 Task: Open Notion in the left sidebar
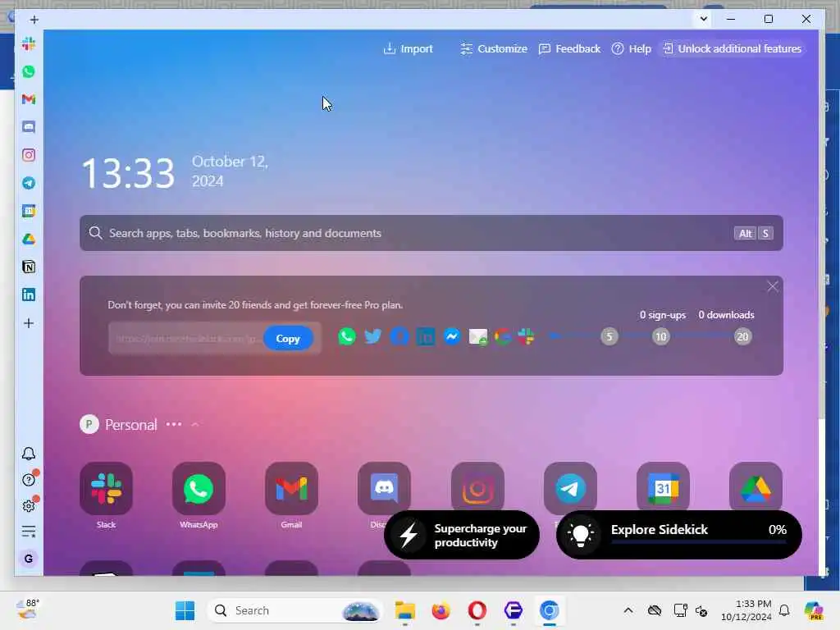[29, 267]
